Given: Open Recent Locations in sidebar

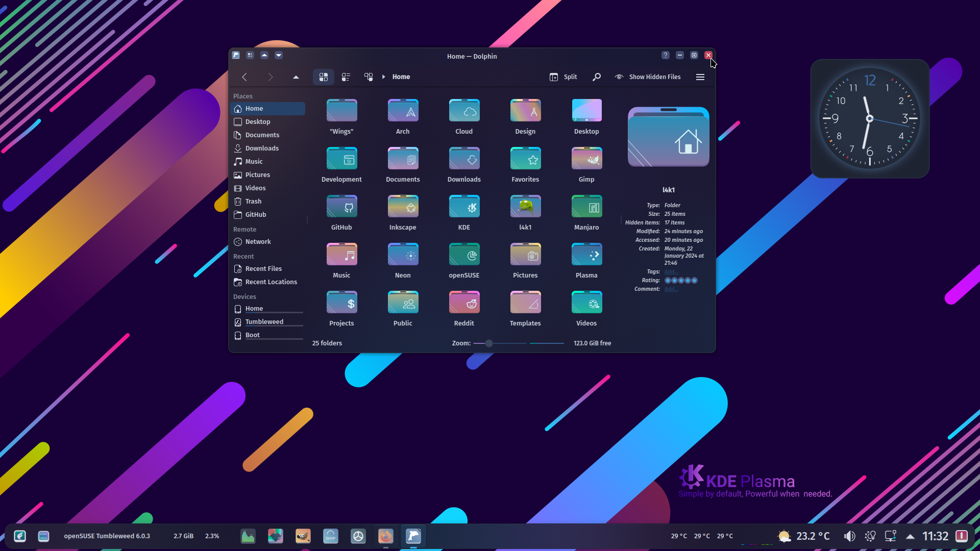Looking at the screenshot, I should (x=268, y=282).
